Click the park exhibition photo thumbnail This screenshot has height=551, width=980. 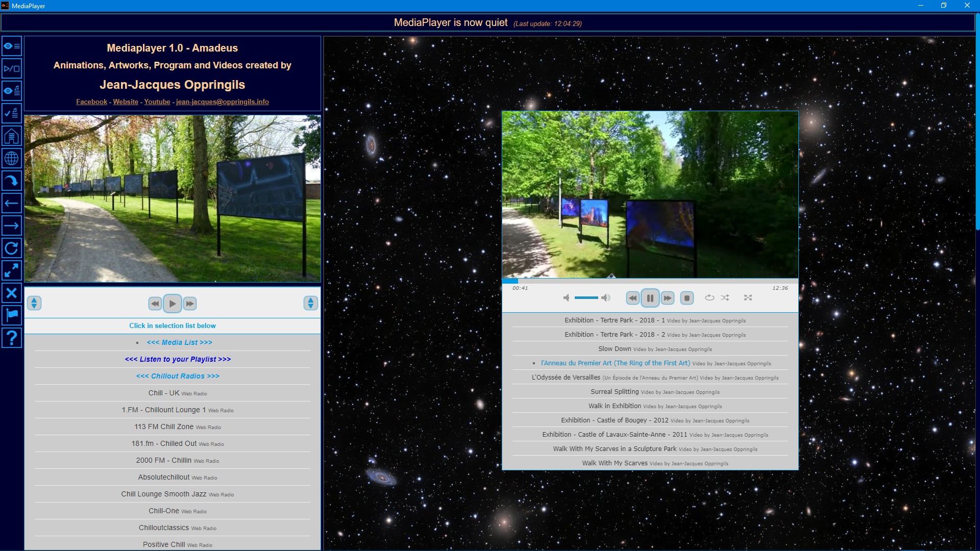pyautogui.click(x=173, y=198)
